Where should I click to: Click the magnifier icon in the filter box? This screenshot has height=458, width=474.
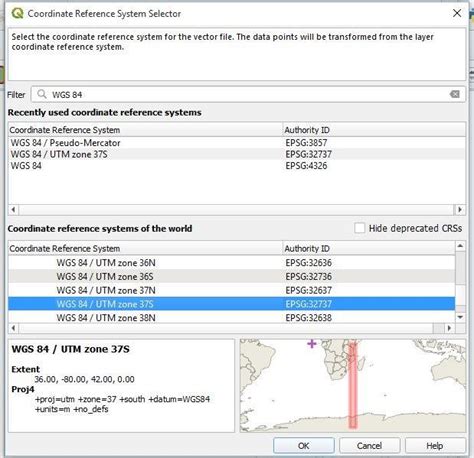tap(42, 94)
